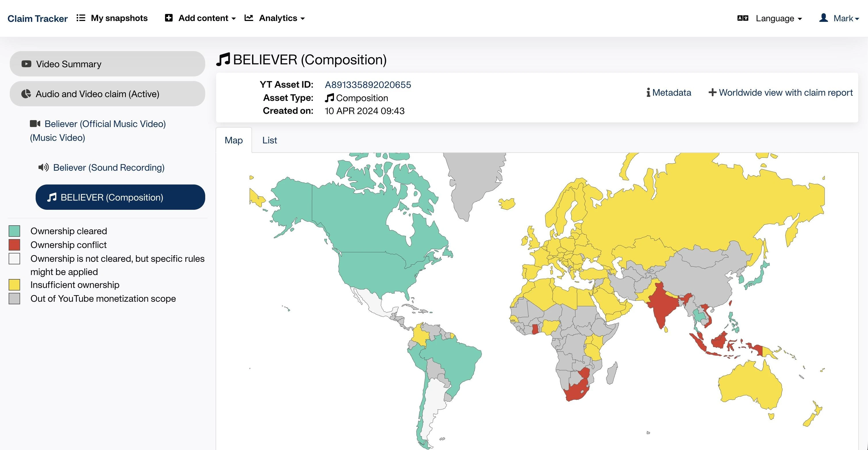Open the Language dropdown

coord(778,18)
